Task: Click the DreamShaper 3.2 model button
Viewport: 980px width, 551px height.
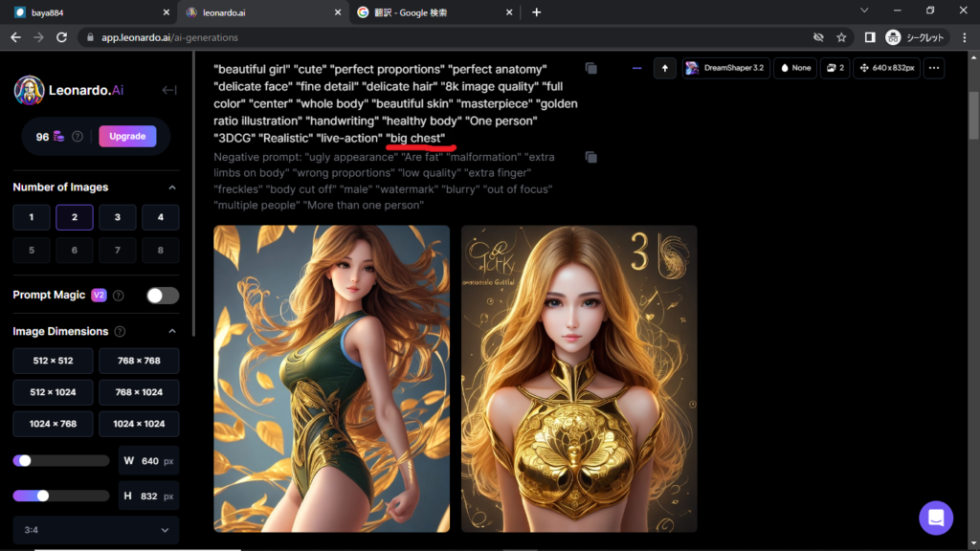Action: point(725,68)
